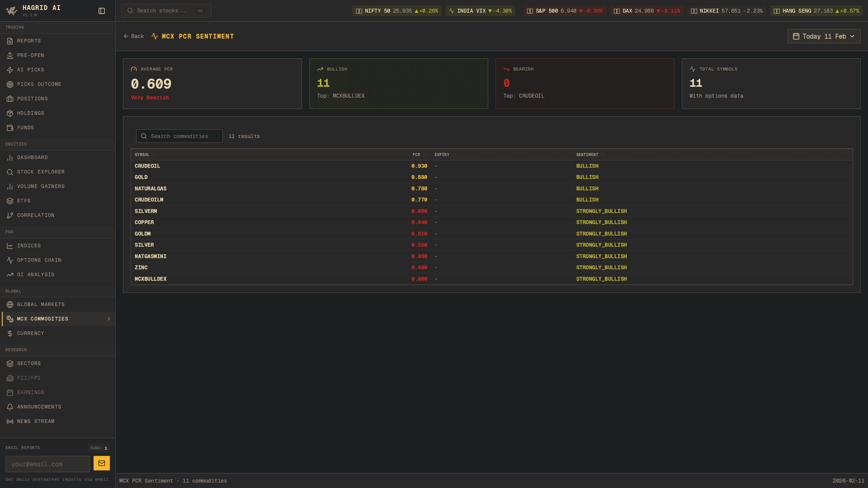The width and height of the screenshot is (868, 488).
Task: Toggle the sidebar collapse panel icon
Action: pyautogui.click(x=102, y=11)
